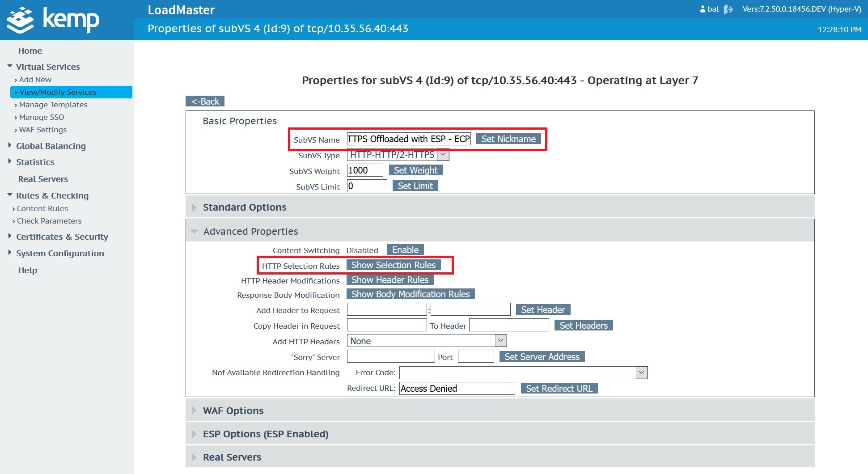Expand ESP Options (ESP Enabled) section

(265, 434)
